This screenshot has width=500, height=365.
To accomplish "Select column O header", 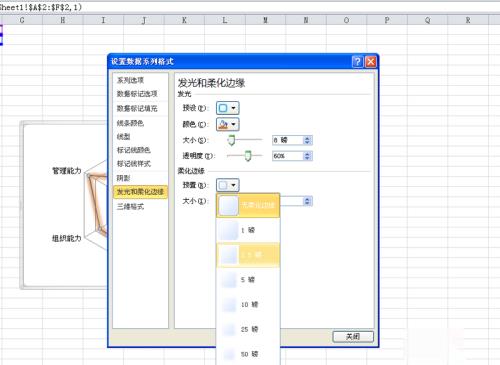I will 346,20.
